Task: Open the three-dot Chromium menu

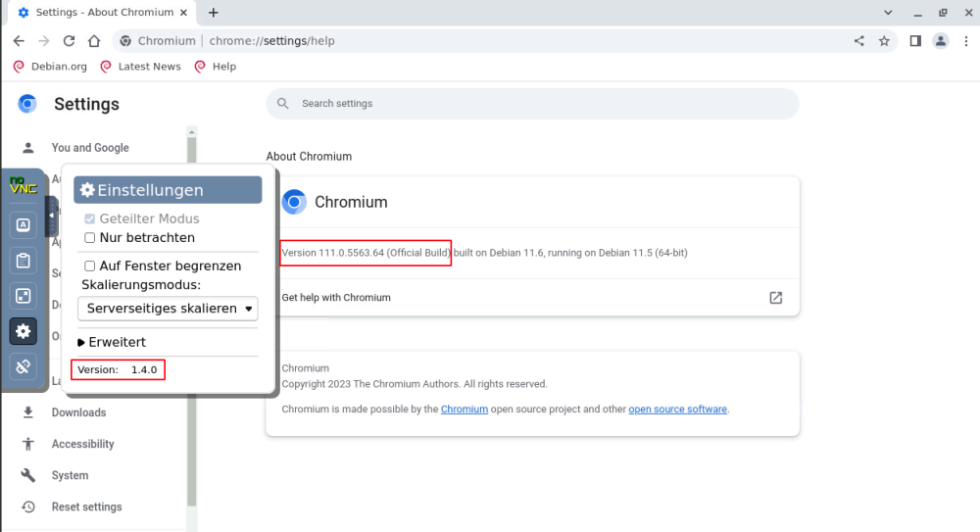Action: pos(966,40)
